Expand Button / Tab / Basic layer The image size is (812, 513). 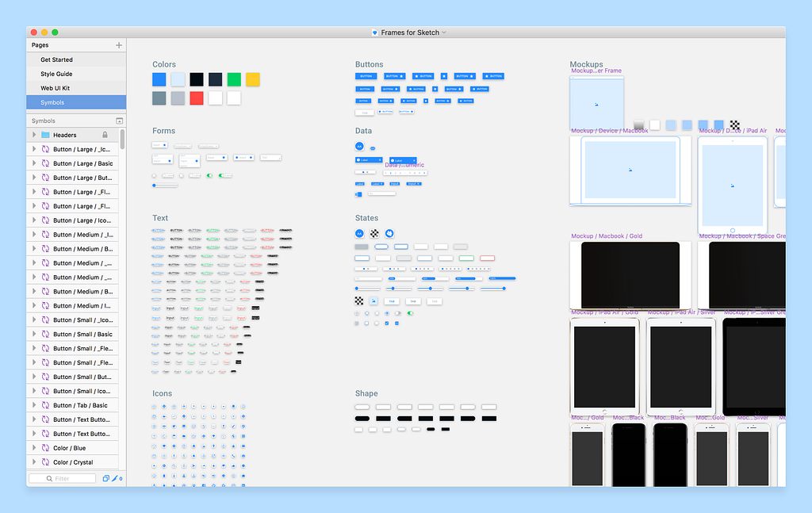tap(33, 405)
